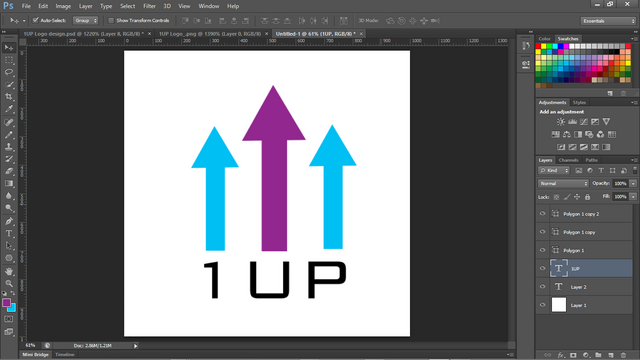Create a new group folder
Viewport: 640px width, 360px height.
click(x=598, y=355)
